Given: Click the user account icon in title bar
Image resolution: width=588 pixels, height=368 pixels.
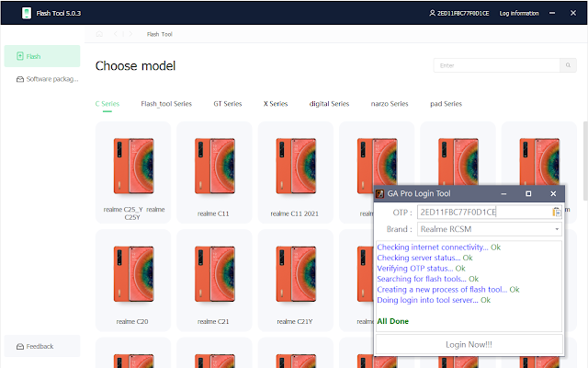Looking at the screenshot, I should pos(432,13).
